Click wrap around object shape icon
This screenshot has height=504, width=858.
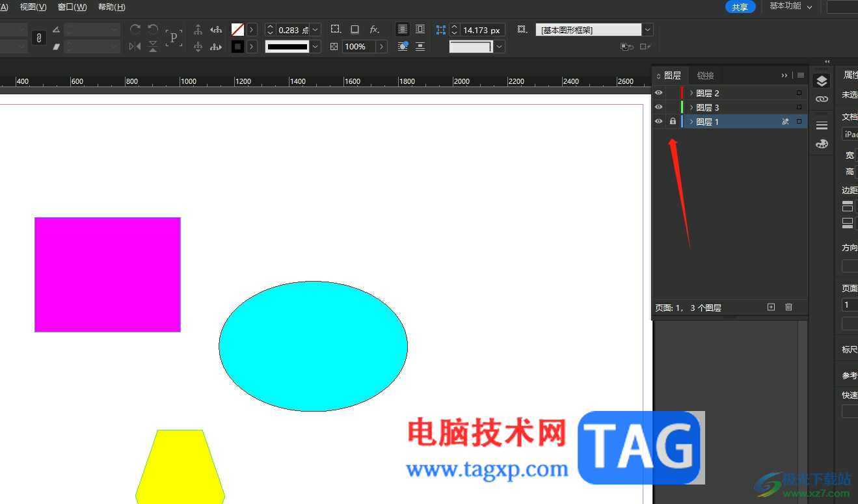(403, 46)
